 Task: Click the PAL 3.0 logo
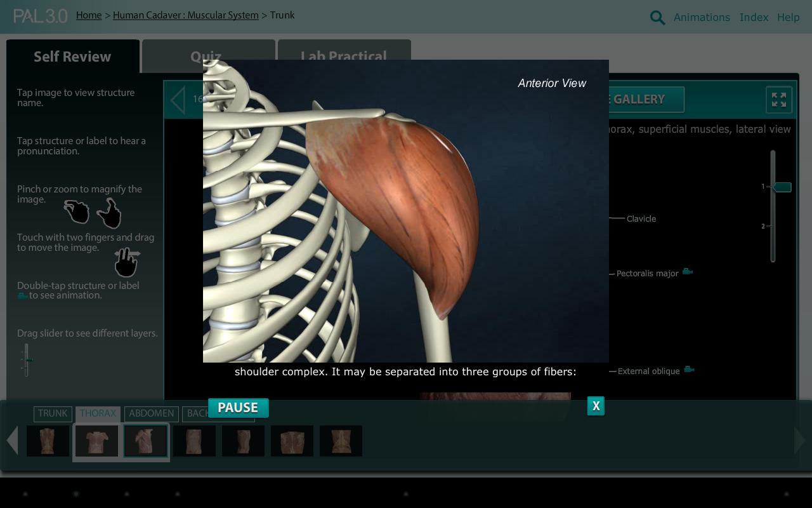[40, 16]
